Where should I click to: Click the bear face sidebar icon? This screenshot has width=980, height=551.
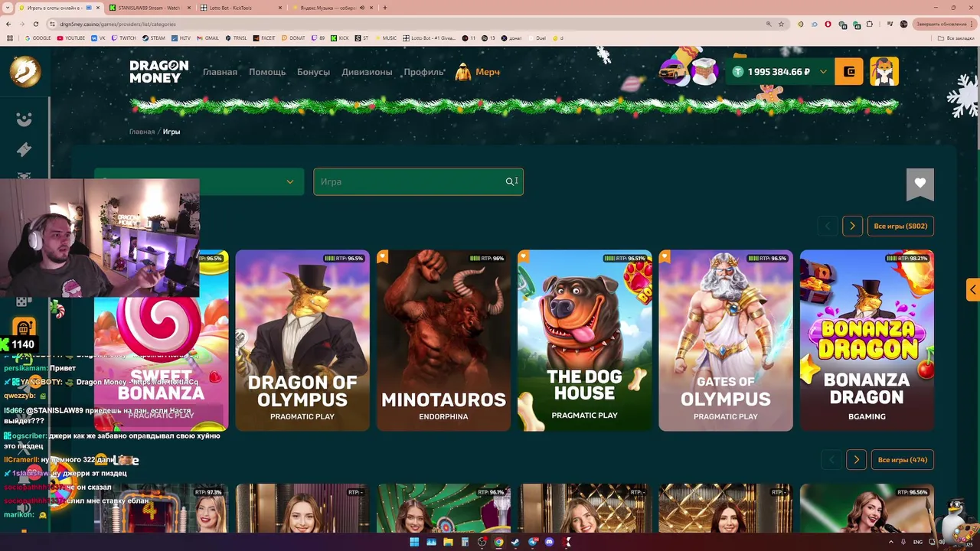point(24,119)
